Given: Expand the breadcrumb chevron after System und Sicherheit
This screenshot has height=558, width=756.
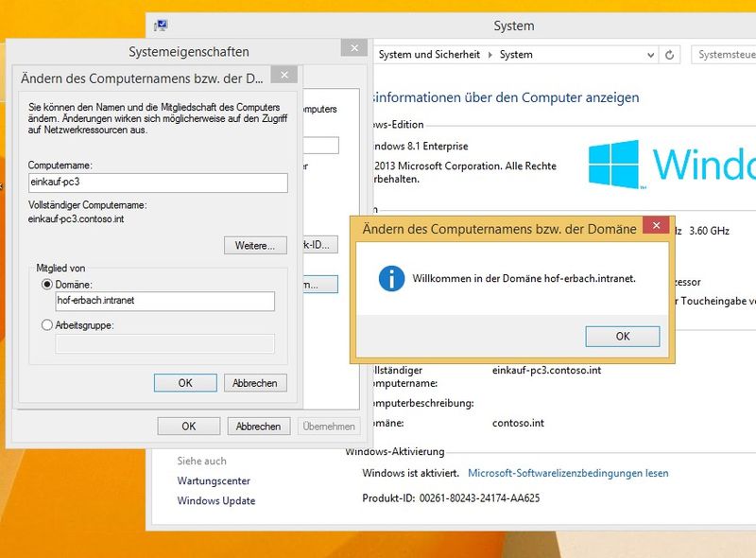Looking at the screenshot, I should [490, 55].
